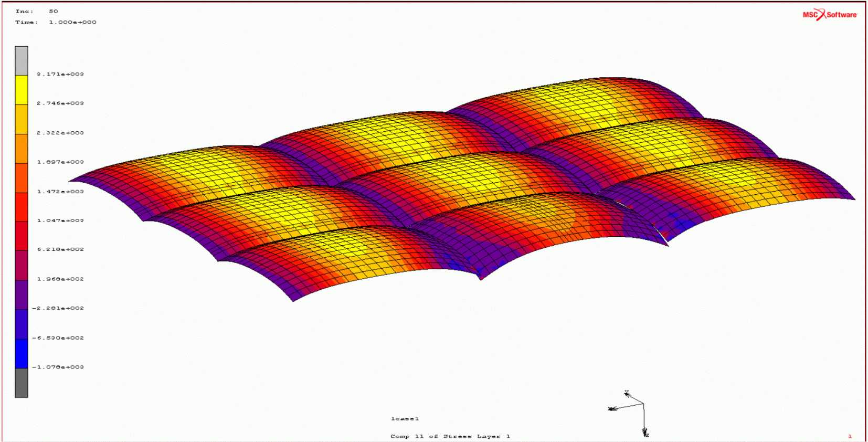This screenshot has height=442, width=868.
Task: Select the light gray top legend band
Action: coord(22,61)
